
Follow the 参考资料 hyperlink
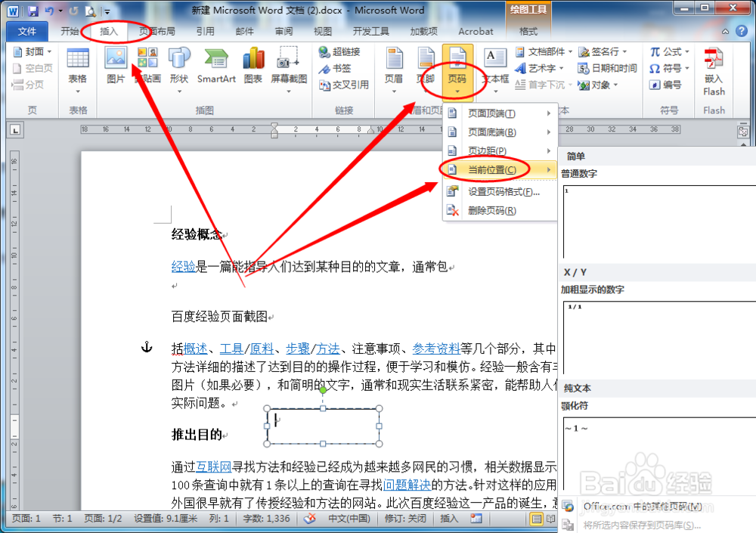click(x=436, y=349)
